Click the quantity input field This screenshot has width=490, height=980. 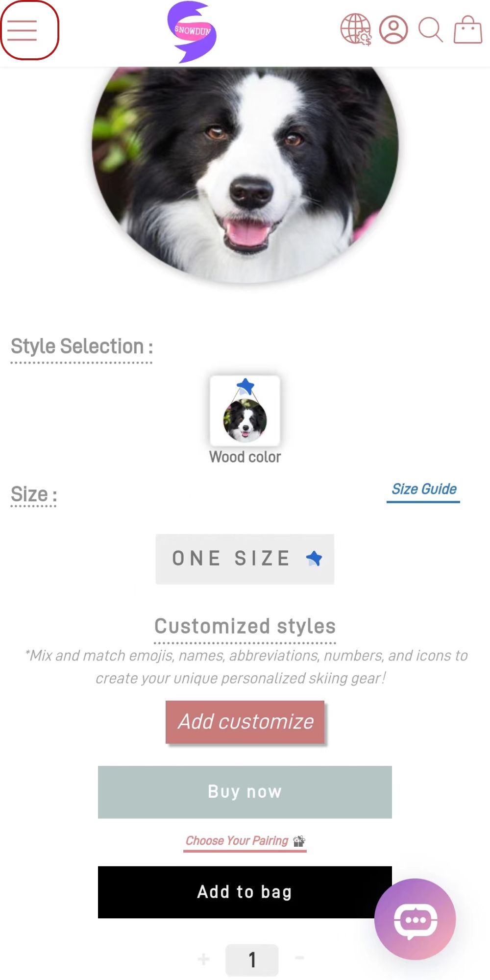coord(252,960)
